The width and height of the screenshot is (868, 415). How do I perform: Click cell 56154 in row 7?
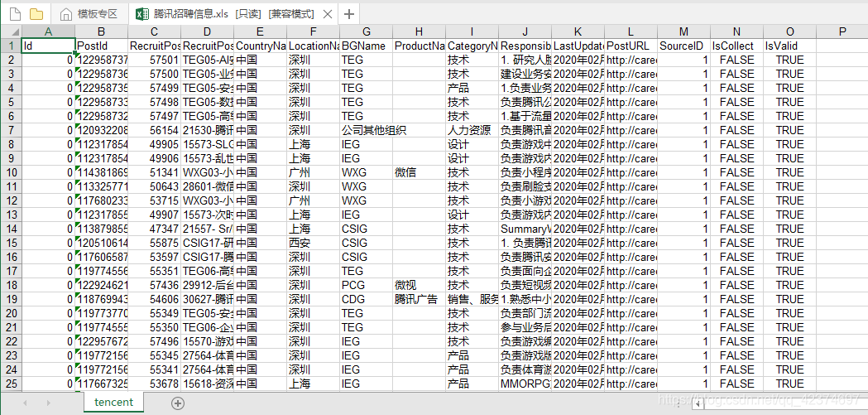coord(155,130)
